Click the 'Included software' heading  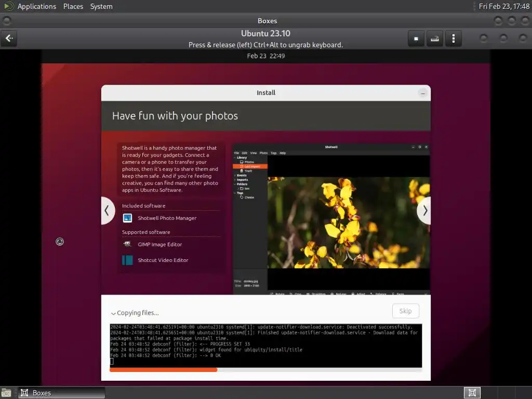pyautogui.click(x=143, y=206)
